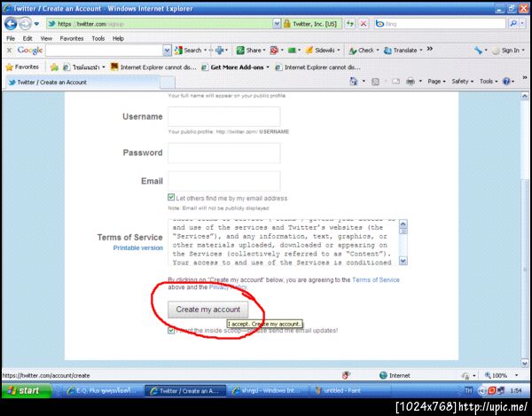Open the View menu
Screen dimensions: 532x416
pos(46,38)
